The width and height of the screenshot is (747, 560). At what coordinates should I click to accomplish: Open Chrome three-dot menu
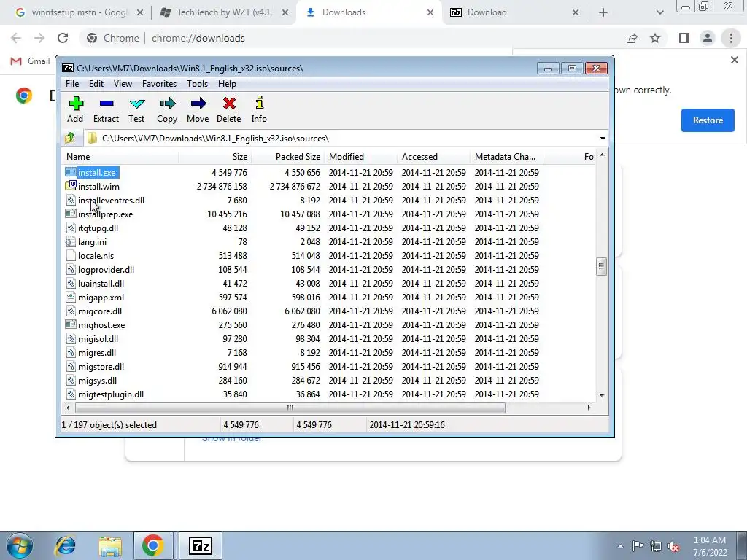[731, 38]
